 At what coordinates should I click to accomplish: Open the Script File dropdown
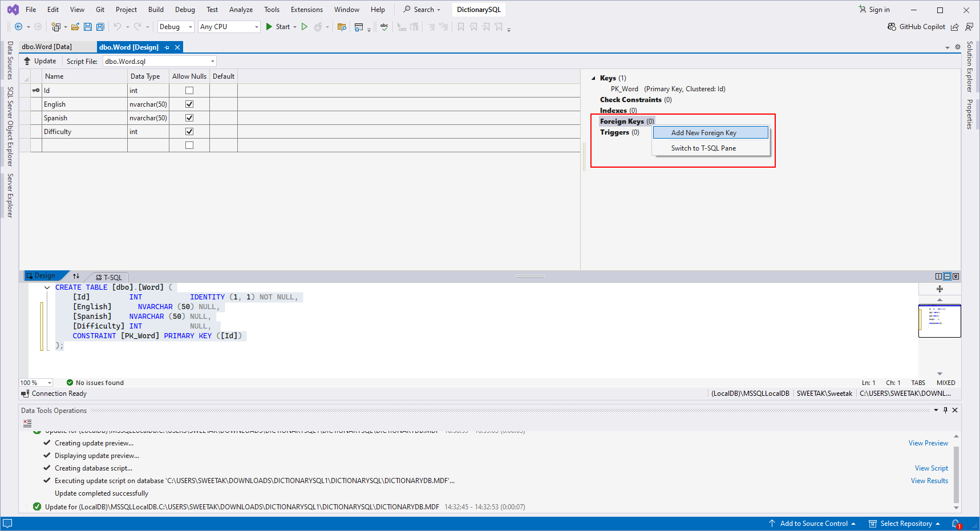(212, 61)
